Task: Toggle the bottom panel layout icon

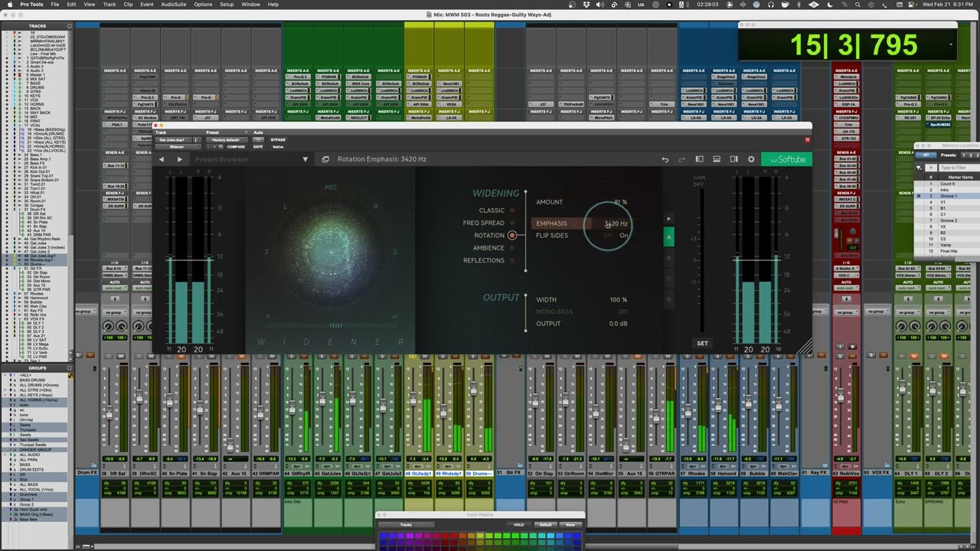Action: click(x=717, y=159)
